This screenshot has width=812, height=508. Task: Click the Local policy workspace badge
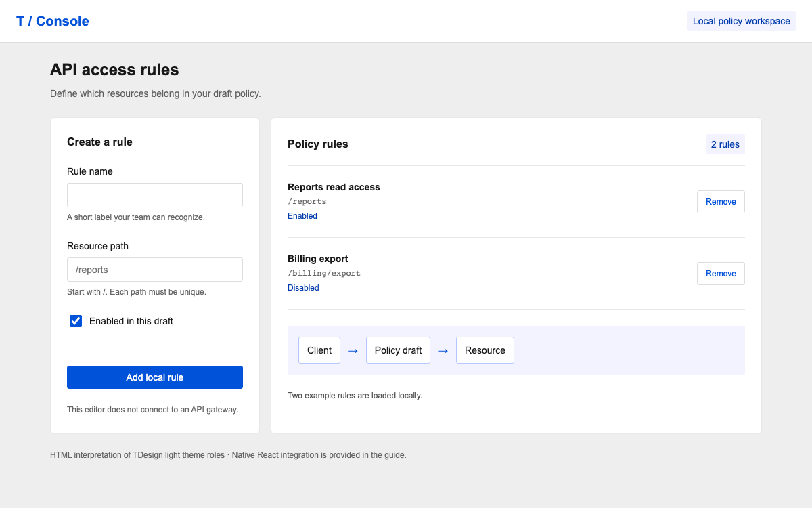pos(742,21)
